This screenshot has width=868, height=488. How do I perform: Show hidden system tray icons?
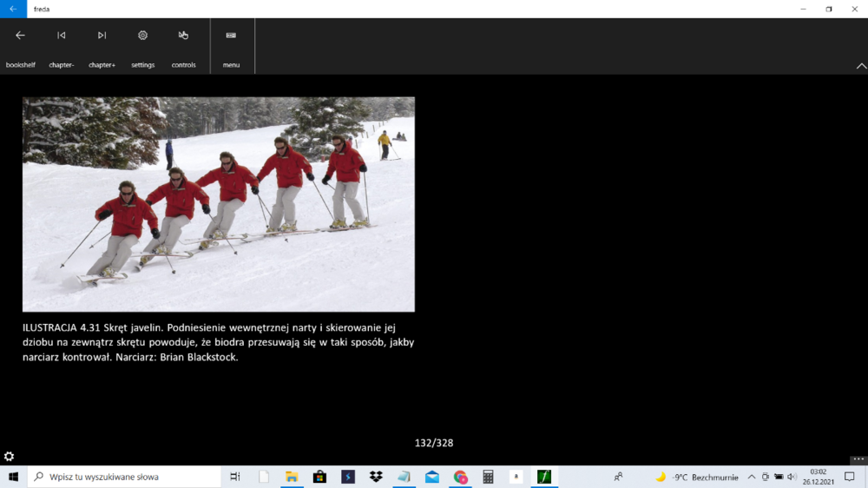752,477
